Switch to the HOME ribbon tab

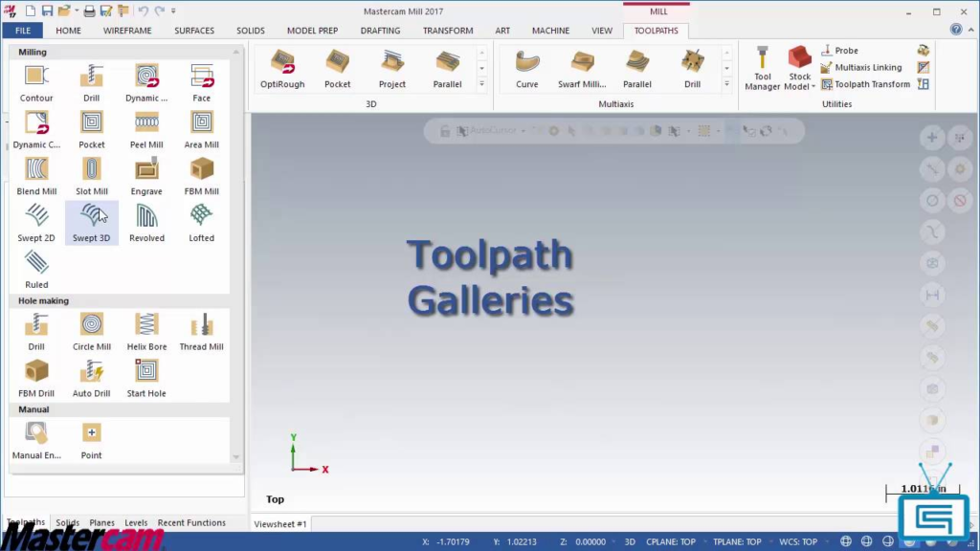pos(68,30)
